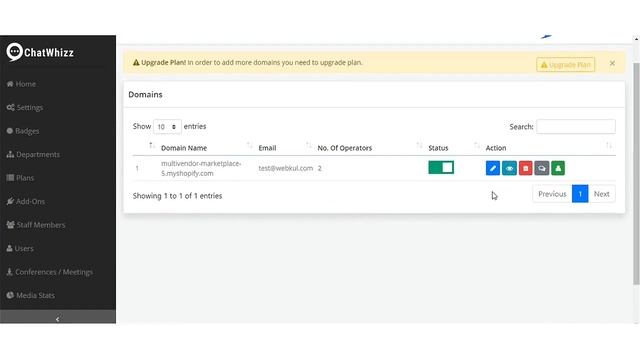Open Settings in the sidebar
This screenshot has height=360, width=640.
(x=25, y=107)
